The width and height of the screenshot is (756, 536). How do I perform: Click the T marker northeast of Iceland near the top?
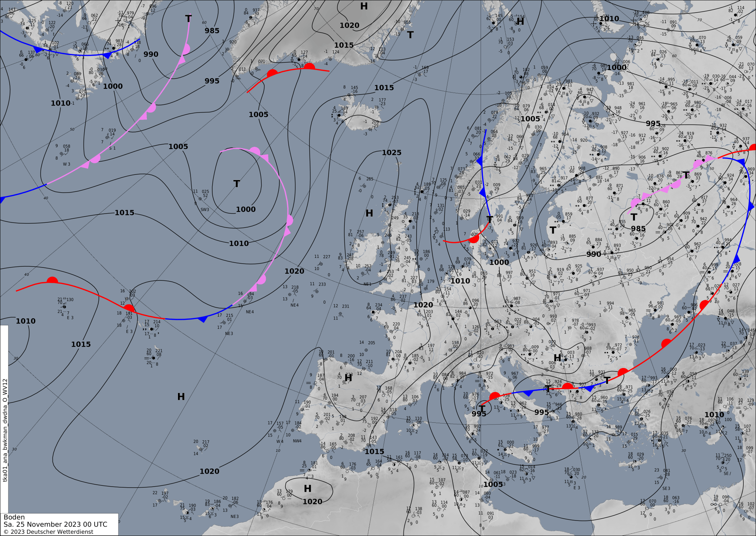(x=410, y=35)
